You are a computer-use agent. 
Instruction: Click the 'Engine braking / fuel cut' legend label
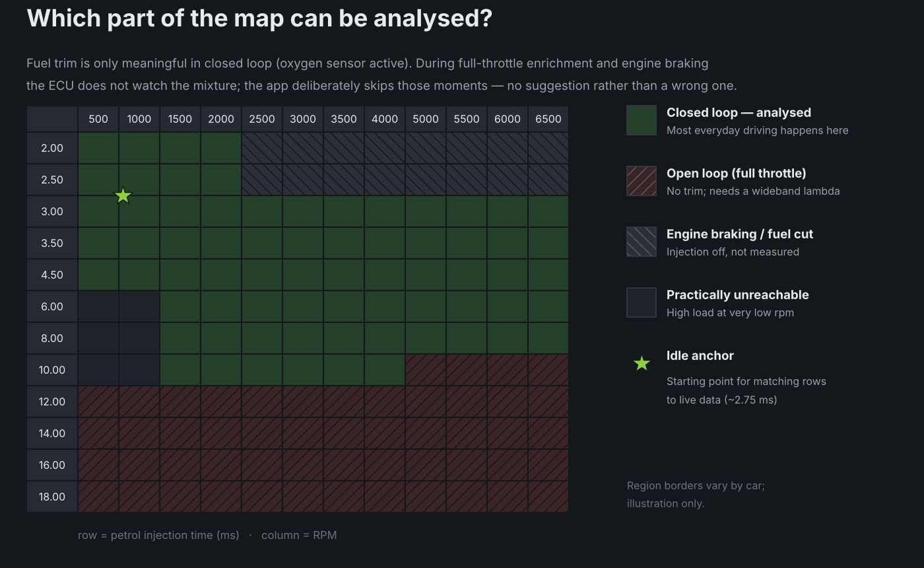click(740, 234)
